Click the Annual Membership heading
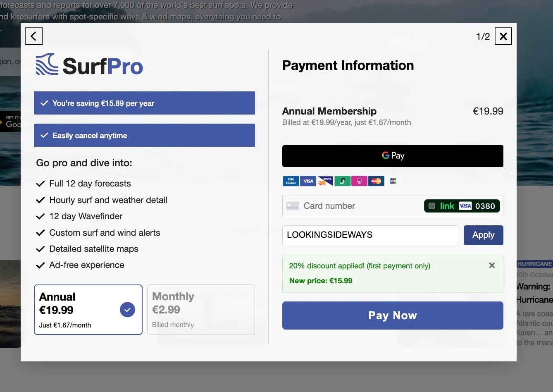Image resolution: width=553 pixels, height=392 pixels. pos(329,111)
